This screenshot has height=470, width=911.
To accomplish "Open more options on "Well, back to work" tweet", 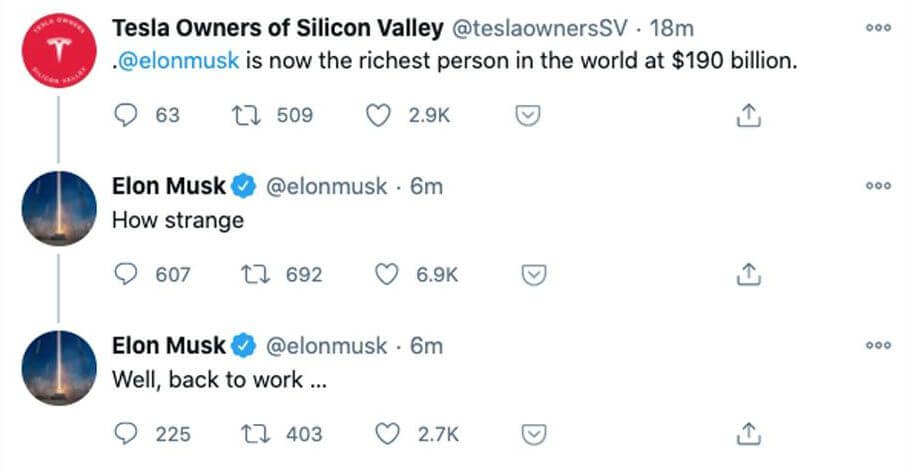I will (x=878, y=345).
